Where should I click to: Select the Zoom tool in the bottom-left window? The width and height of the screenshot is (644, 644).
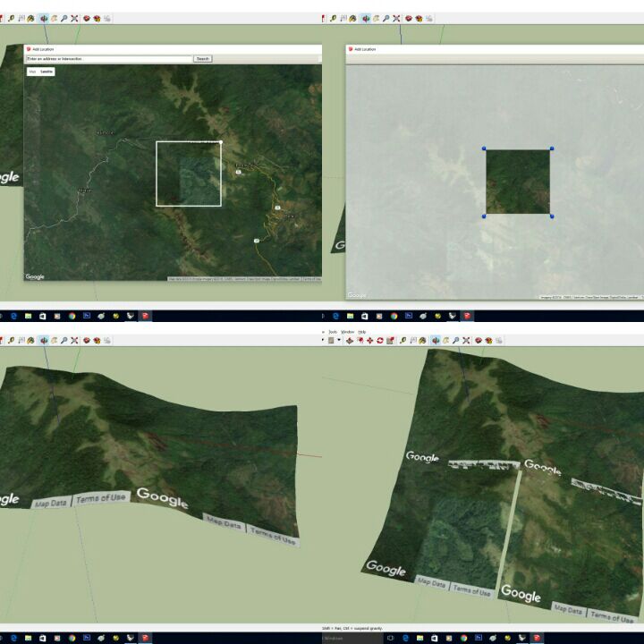[x=64, y=341]
